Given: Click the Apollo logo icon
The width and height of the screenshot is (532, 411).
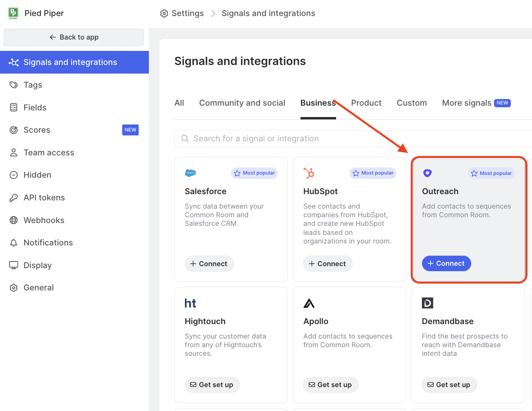Looking at the screenshot, I should click(309, 303).
